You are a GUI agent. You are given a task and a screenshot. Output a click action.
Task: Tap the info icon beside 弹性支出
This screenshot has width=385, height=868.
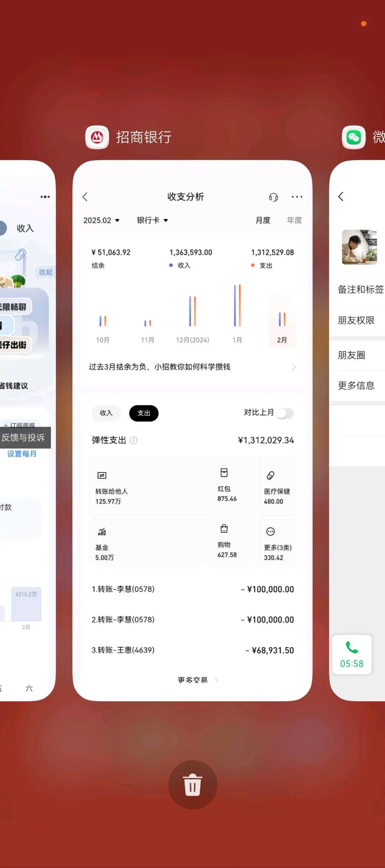134,440
